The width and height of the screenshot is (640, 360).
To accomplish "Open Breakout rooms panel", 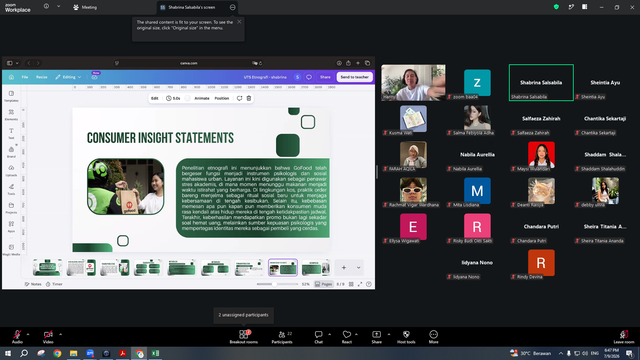I will click(x=244, y=336).
